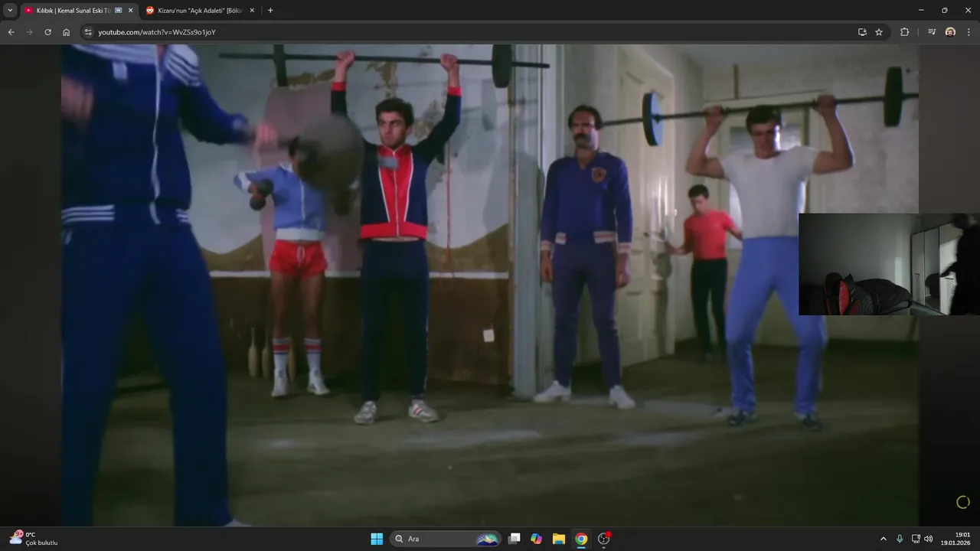Click the Chrome taskbar icon
Image resolution: width=980 pixels, height=551 pixels.
coord(581,539)
